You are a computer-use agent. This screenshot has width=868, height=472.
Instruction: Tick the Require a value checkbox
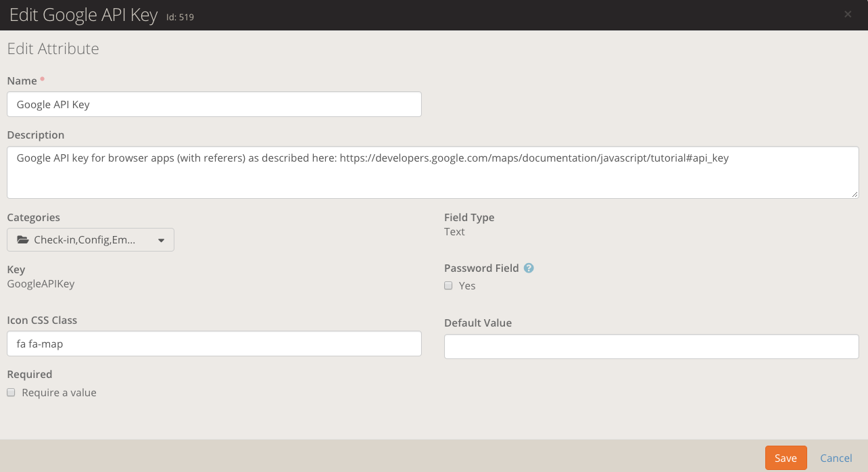11,392
